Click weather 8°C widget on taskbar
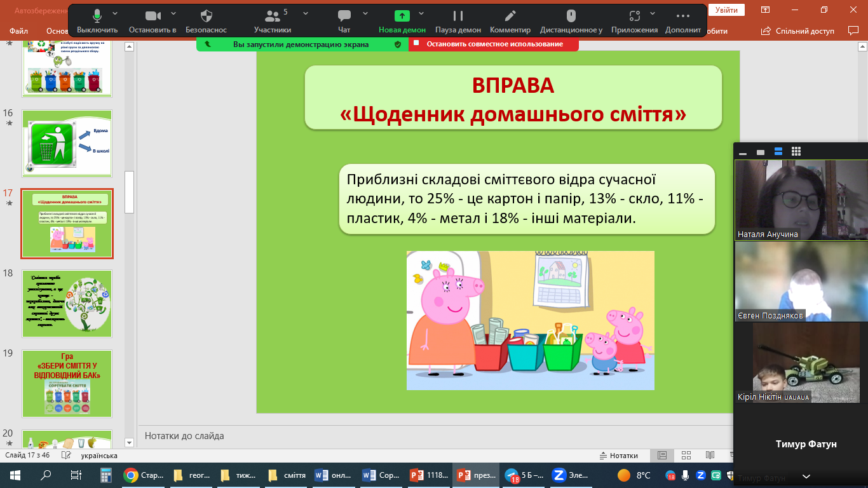This screenshot has height=488, width=868. click(635, 475)
